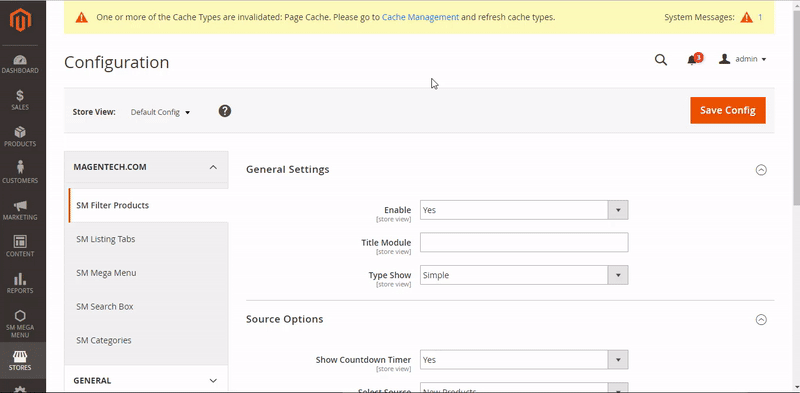The image size is (800, 393).
Task: Open the Type Show dropdown
Action: 524,275
